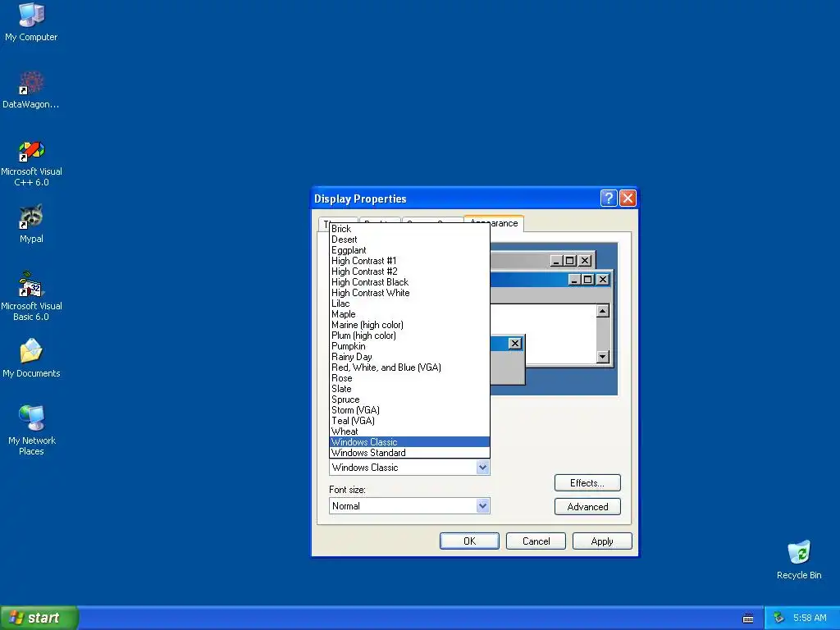The width and height of the screenshot is (840, 630).
Task: Choose Lilac color scheme
Action: (409, 304)
